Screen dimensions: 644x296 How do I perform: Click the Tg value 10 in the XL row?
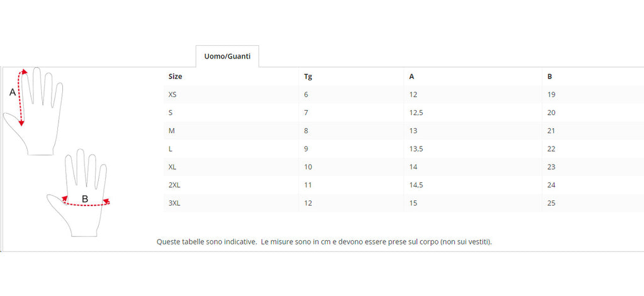pos(308,167)
